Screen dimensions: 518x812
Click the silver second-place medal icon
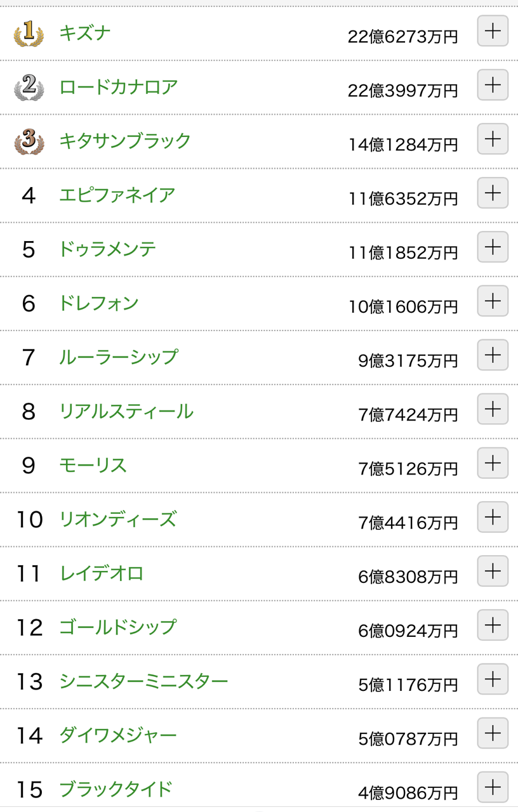tap(29, 88)
